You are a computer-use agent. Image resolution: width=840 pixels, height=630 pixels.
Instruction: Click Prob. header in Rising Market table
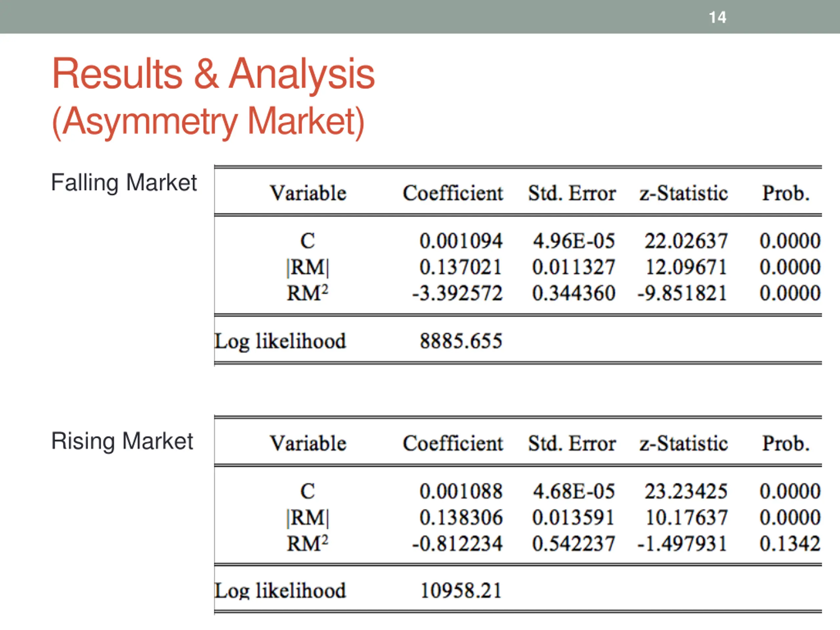pyautogui.click(x=786, y=444)
